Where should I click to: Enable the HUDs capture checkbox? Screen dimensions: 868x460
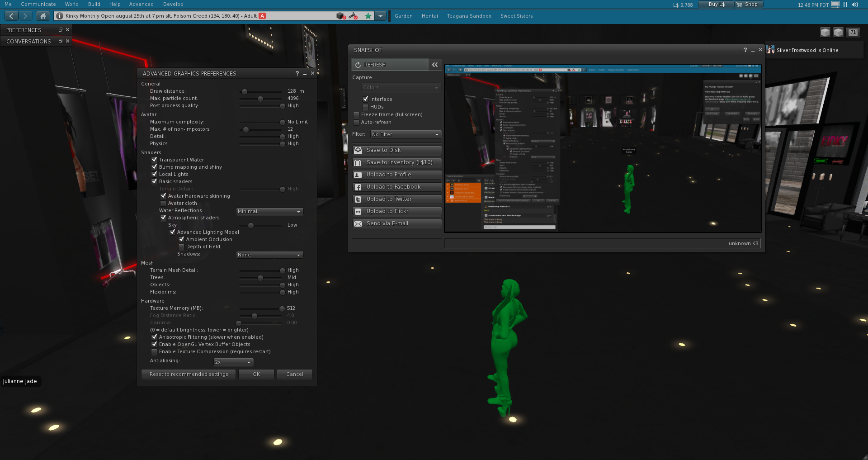(x=365, y=107)
